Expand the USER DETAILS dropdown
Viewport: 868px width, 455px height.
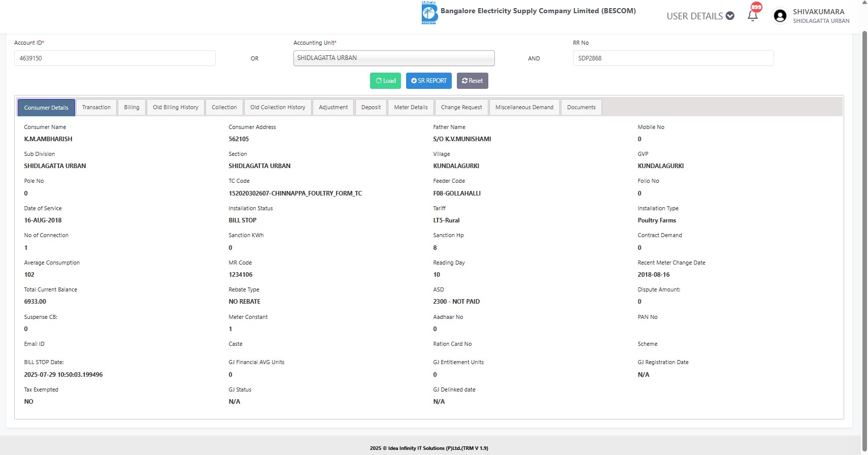[x=700, y=16]
